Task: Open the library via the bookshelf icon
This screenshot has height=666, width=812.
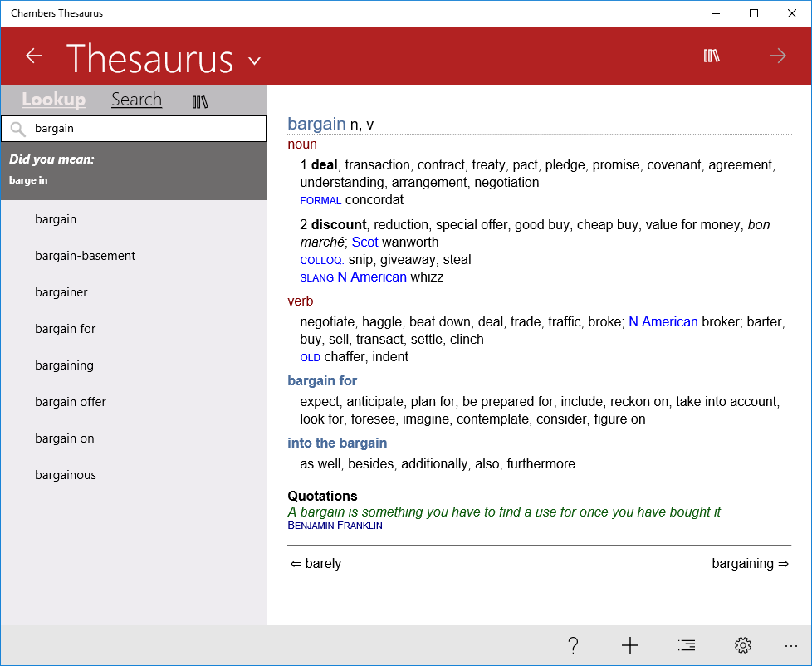Action: pos(712,55)
